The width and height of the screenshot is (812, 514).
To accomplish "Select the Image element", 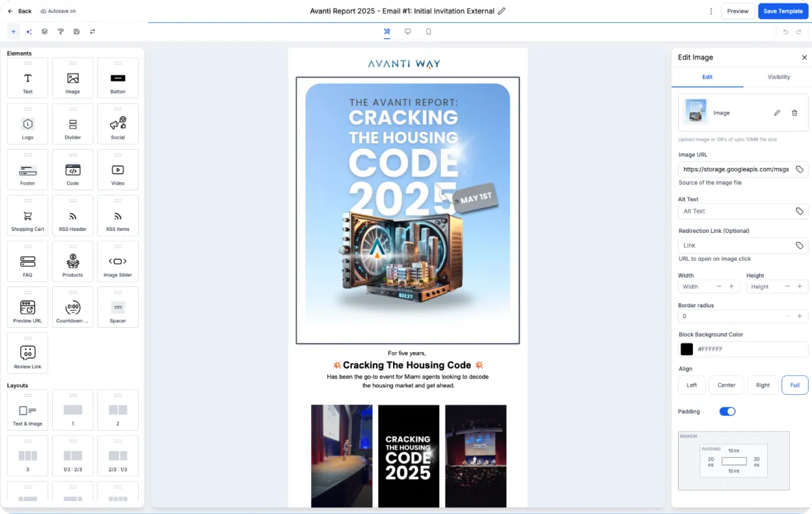I will click(x=72, y=78).
